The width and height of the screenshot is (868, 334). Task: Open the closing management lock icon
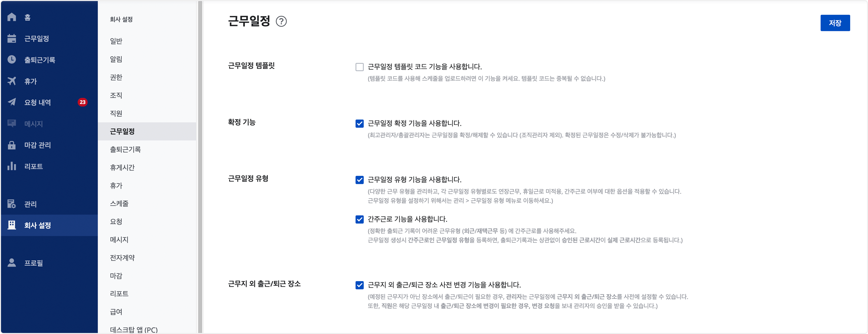coord(12,145)
